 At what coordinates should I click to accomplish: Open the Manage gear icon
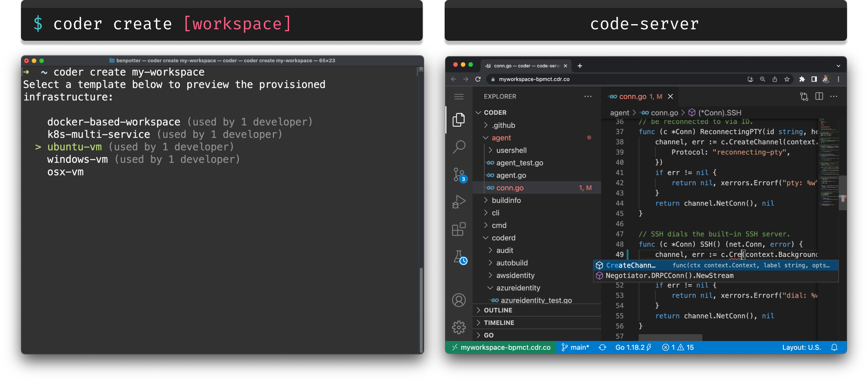459,327
